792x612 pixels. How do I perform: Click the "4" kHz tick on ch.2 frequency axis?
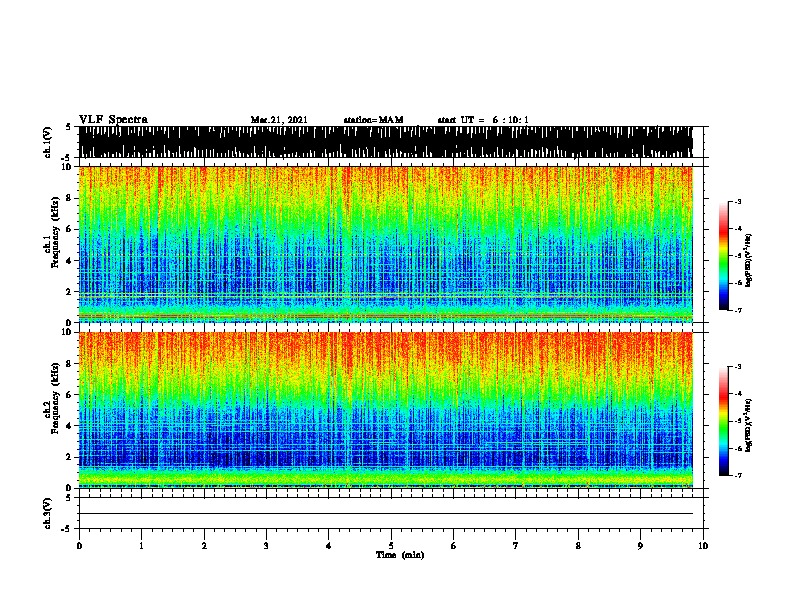(70, 426)
